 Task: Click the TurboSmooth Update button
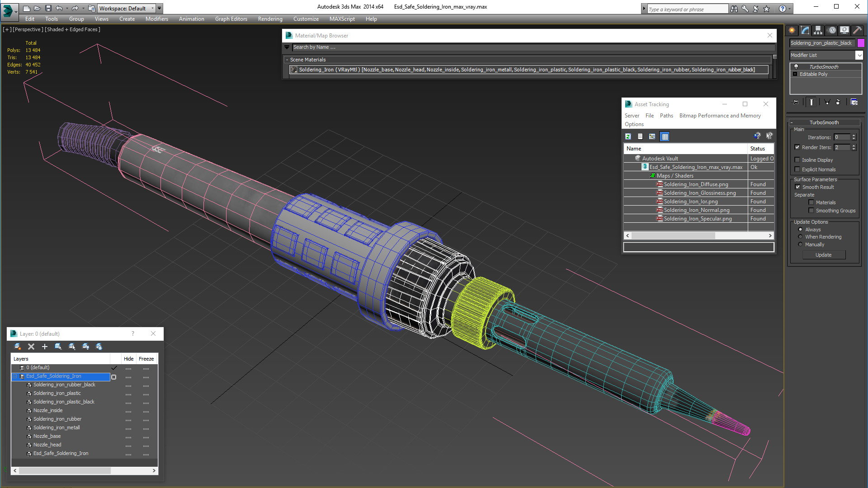click(823, 255)
